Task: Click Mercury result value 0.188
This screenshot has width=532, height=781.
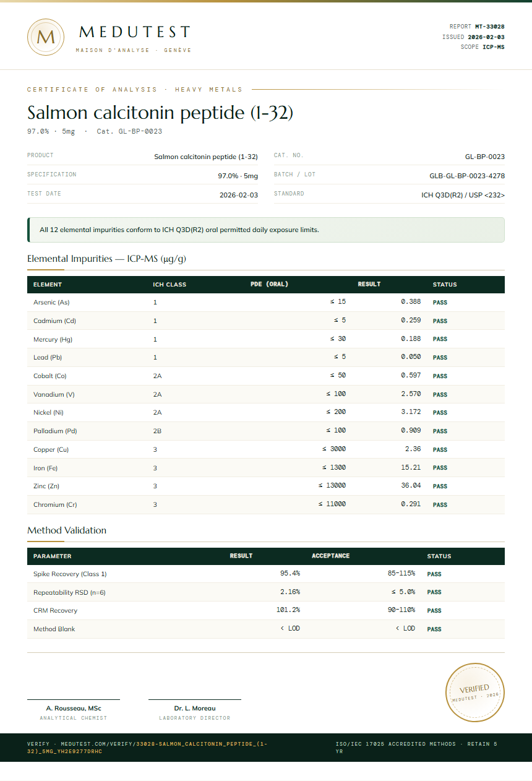Action: (x=411, y=339)
